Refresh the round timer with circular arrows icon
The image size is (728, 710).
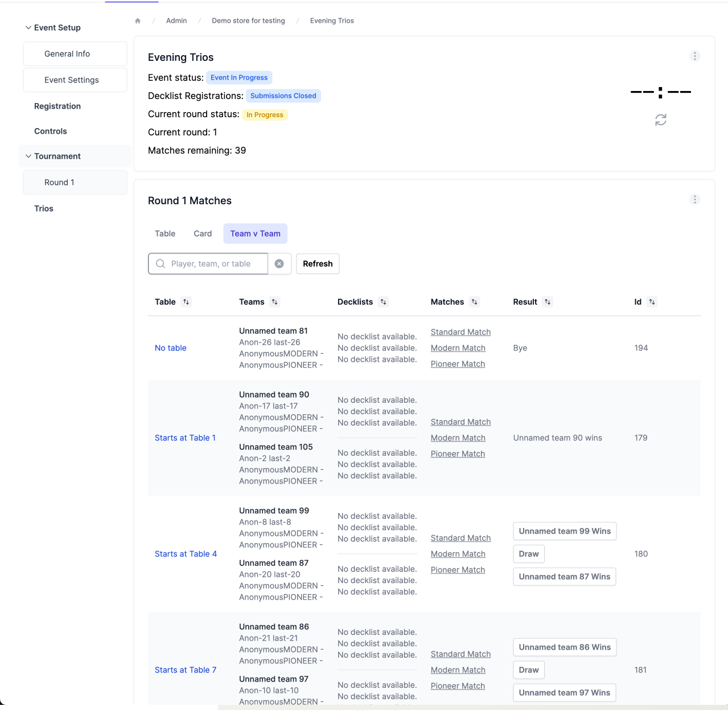[x=661, y=120]
